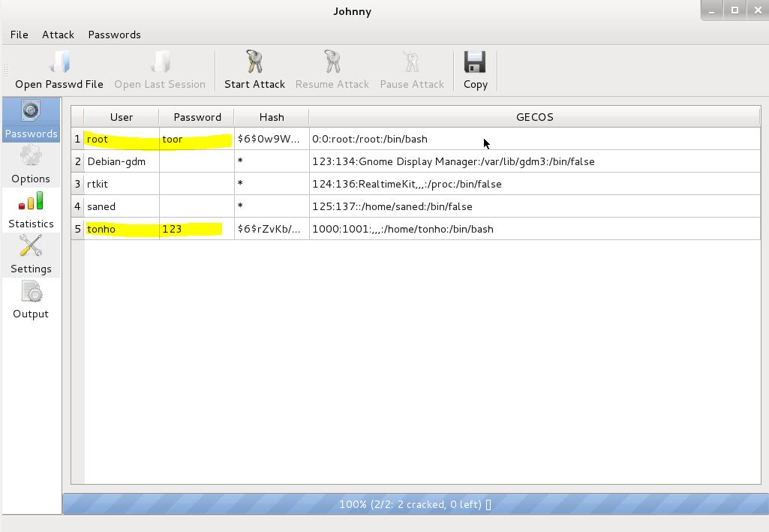769x532 pixels.
Task: Switch to the Options sidebar panel
Action: coord(31,165)
